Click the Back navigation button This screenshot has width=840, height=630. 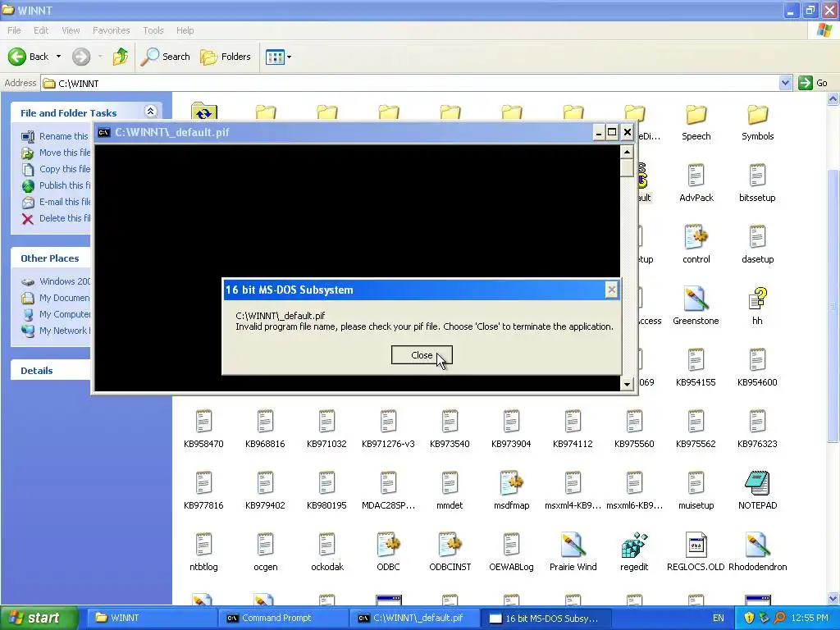[x=29, y=57]
